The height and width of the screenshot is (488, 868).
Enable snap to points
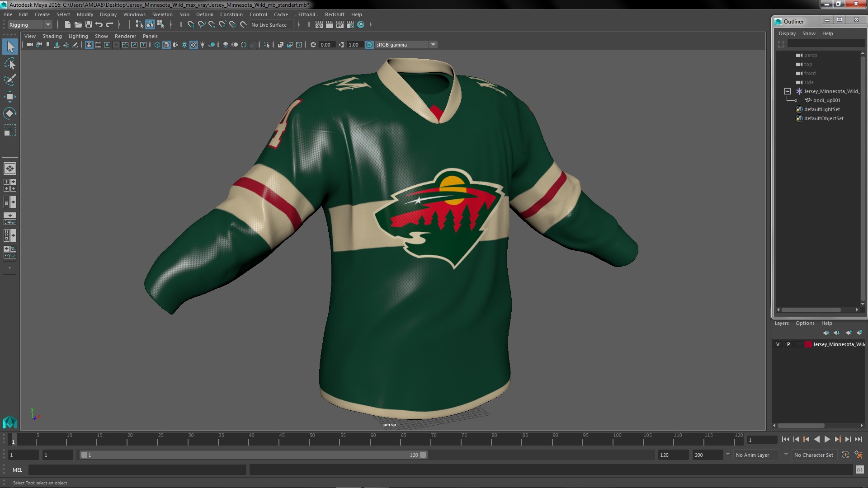coord(212,25)
